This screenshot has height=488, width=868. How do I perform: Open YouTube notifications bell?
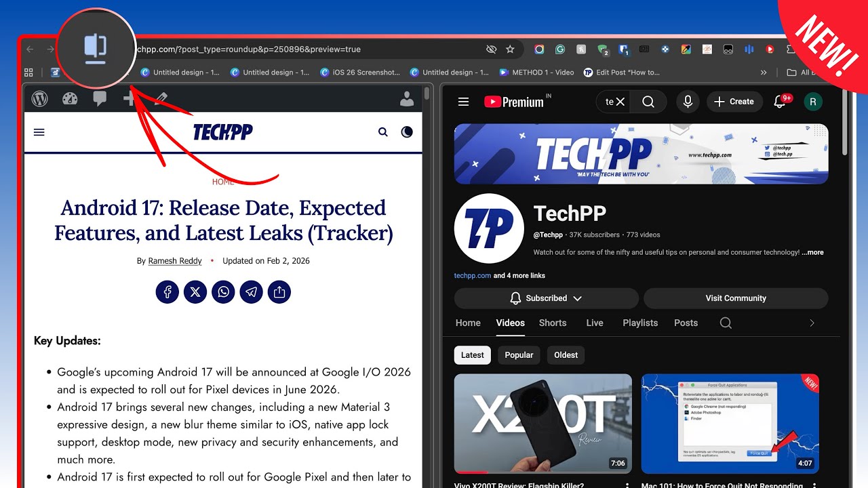point(780,102)
